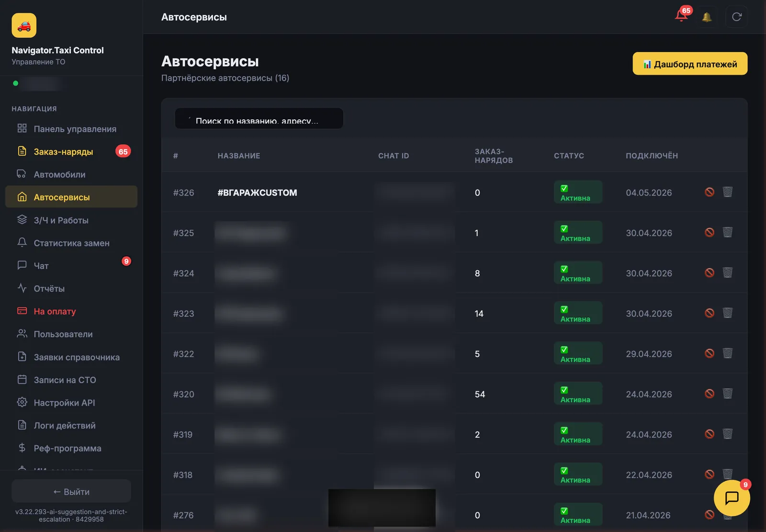This screenshot has height=532, width=766.
Task: Delete service #320 with the trash icon
Action: [728, 393]
